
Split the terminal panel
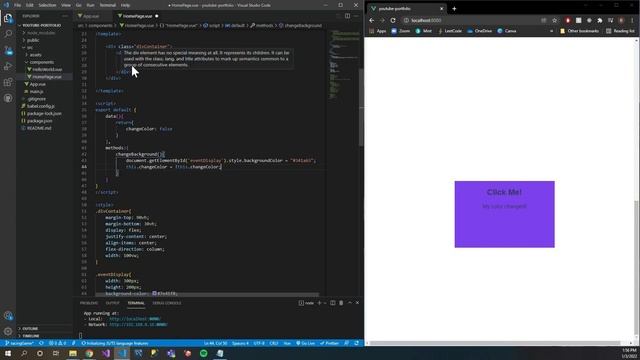[333, 303]
